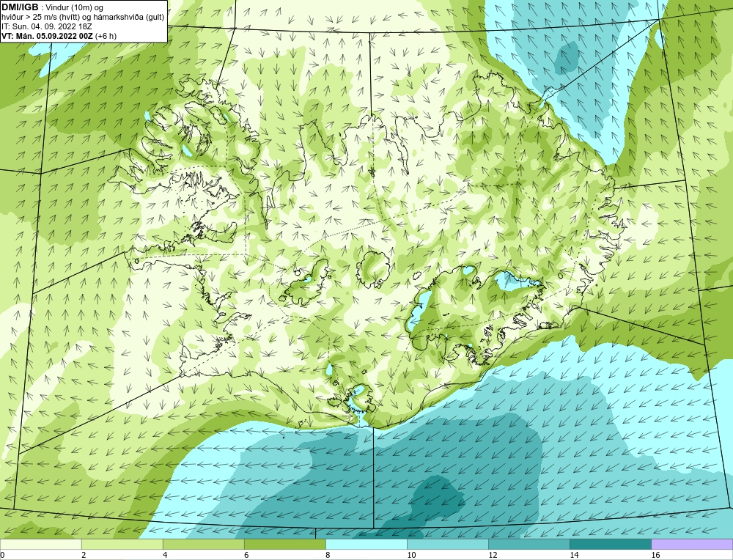
Task: Click the pale cyan 8–10 m/s legend swatch
Action: pos(366,545)
